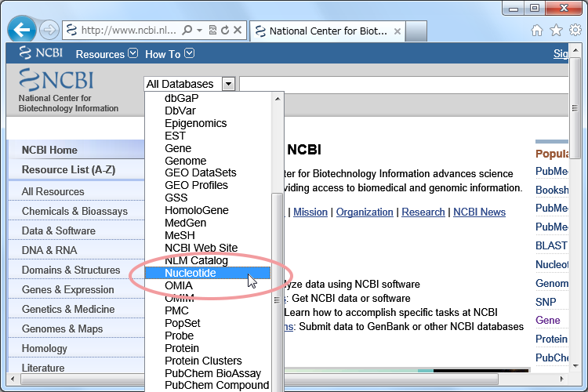
Task: Click the stop loading X icon
Action: (x=238, y=30)
